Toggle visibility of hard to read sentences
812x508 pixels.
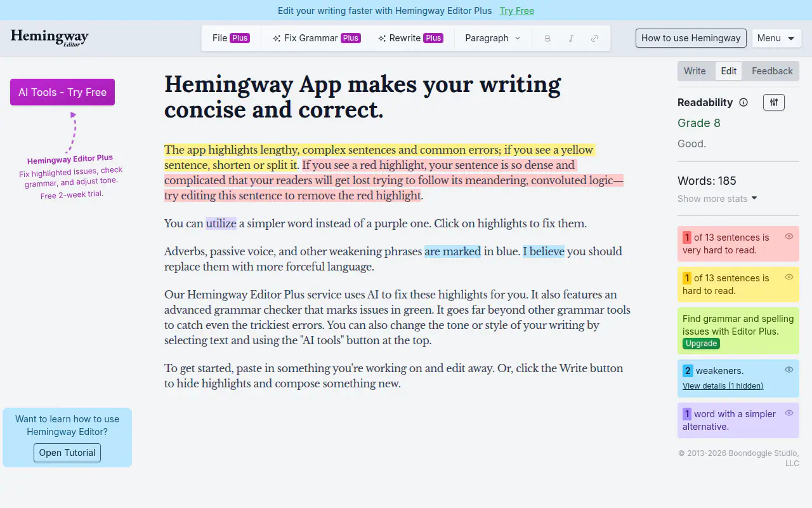(789, 277)
